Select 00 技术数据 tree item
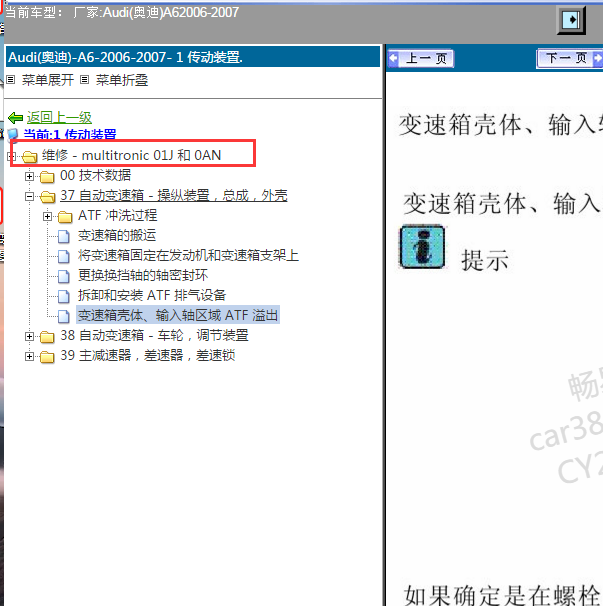Viewport: 603px width, 606px height. (95, 175)
